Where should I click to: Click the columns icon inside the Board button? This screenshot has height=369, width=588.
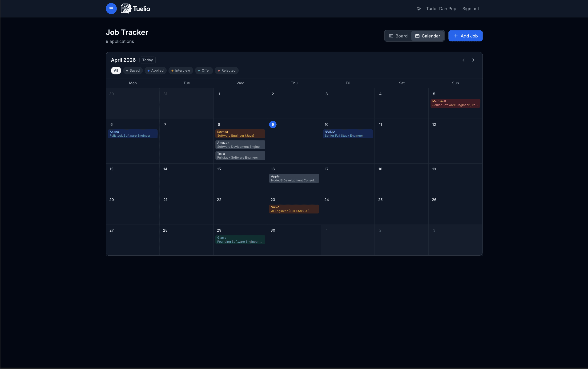point(391,36)
